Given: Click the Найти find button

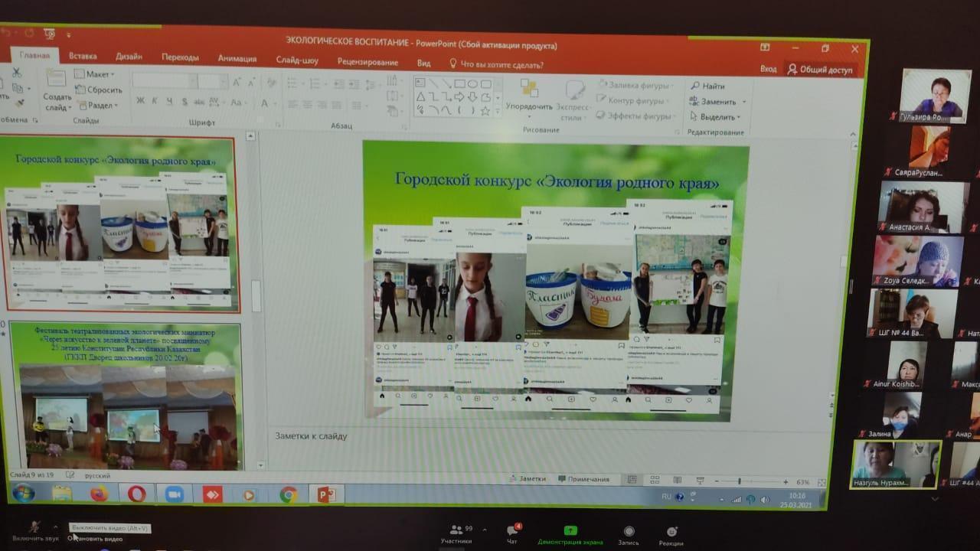Looking at the screenshot, I should pyautogui.click(x=707, y=86).
